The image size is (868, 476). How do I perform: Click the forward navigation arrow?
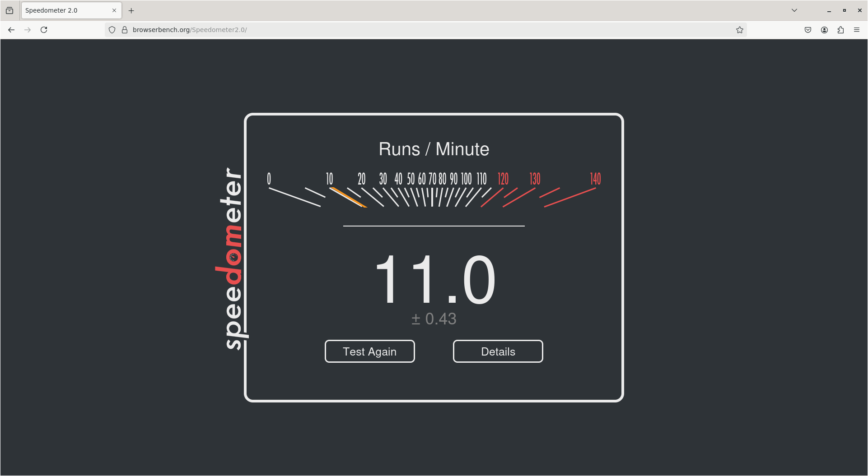click(x=28, y=30)
